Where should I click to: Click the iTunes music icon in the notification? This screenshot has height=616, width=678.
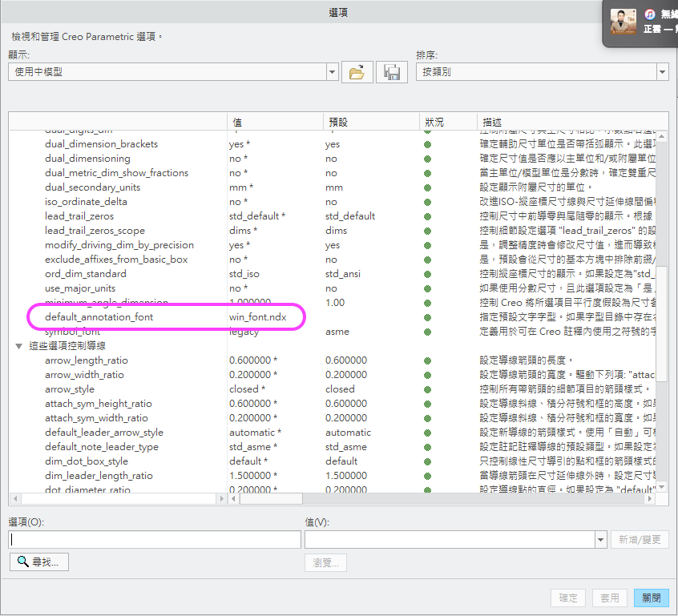(x=650, y=14)
